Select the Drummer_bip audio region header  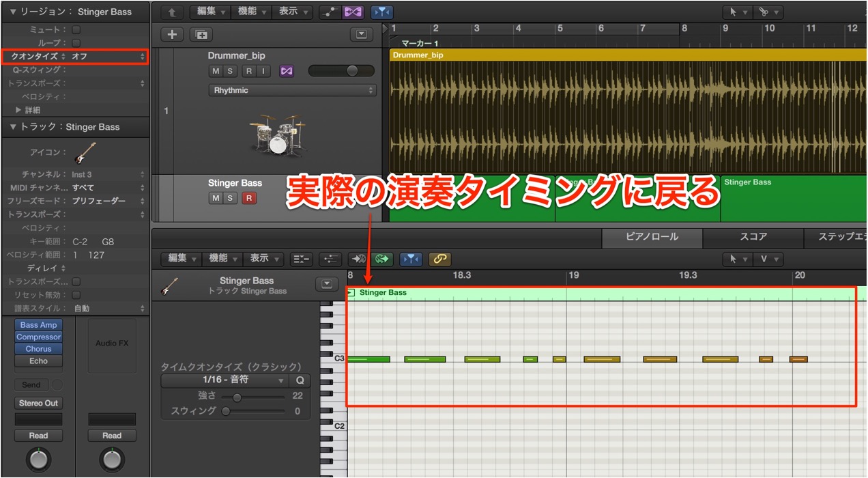tap(628, 55)
